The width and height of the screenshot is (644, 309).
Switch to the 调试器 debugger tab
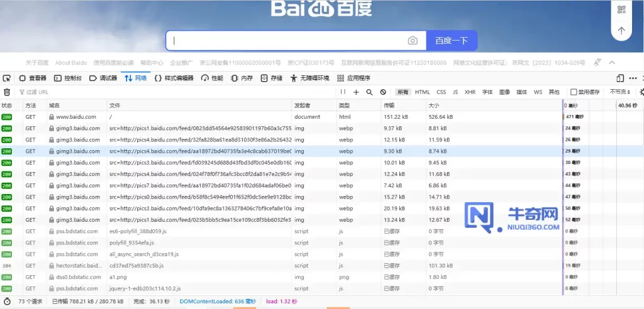pos(104,78)
